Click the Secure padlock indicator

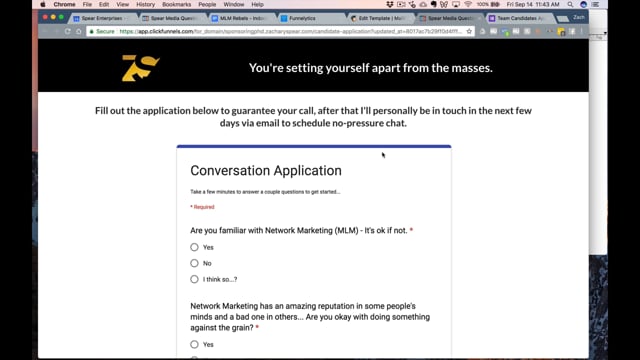(x=102, y=31)
